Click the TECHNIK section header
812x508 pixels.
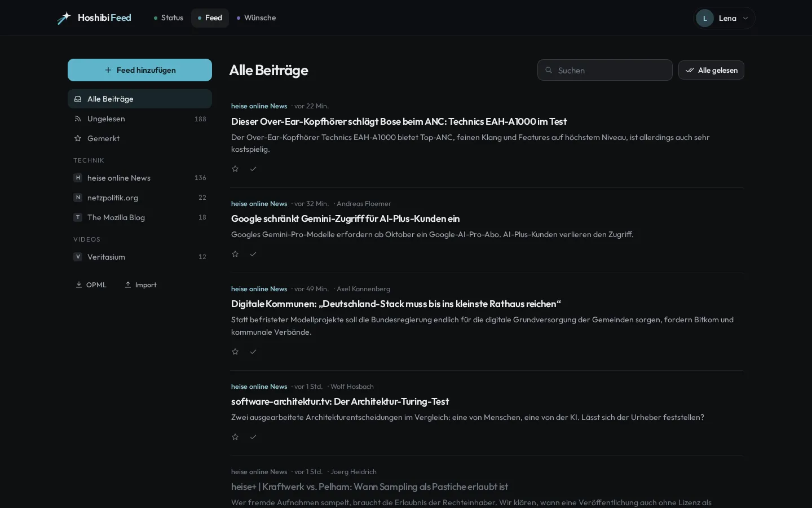click(x=89, y=160)
